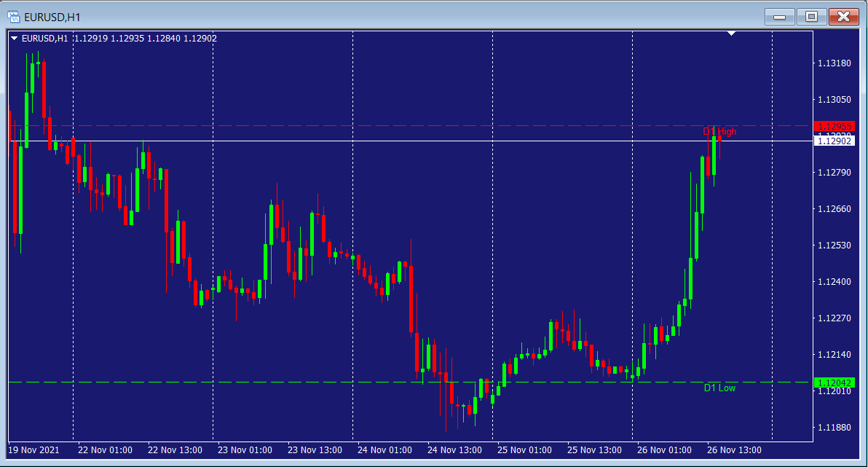Screen dimensions: 868x467
Task: Click the 24 Nov 13:00 time label
Action: 454,450
